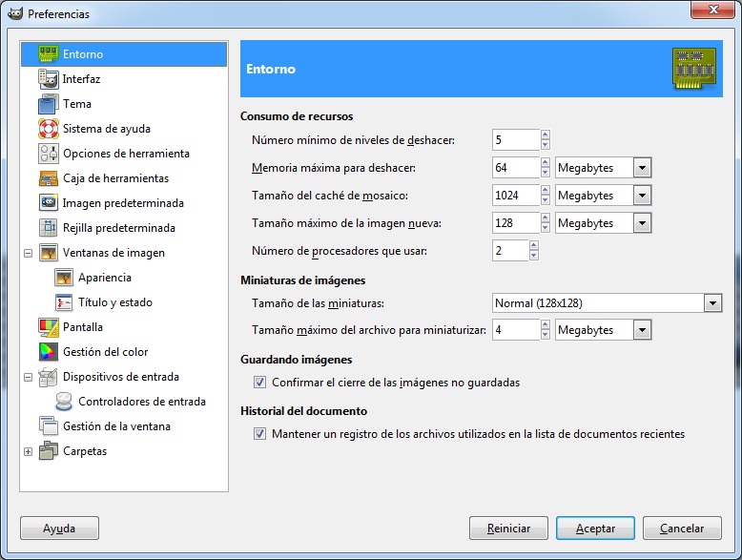Viewport: 742px width, 560px height.
Task: Select Gestión de la ventana category
Action: [116, 426]
